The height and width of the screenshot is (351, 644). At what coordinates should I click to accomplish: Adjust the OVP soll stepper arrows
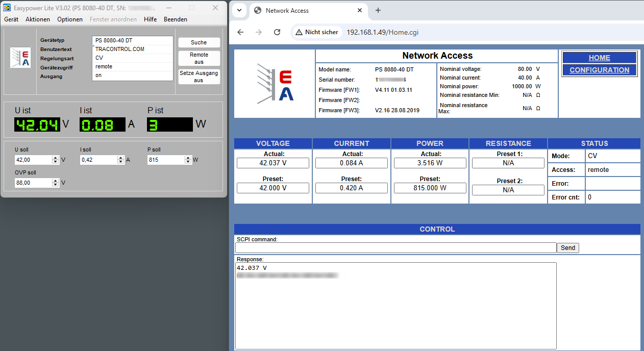56,183
